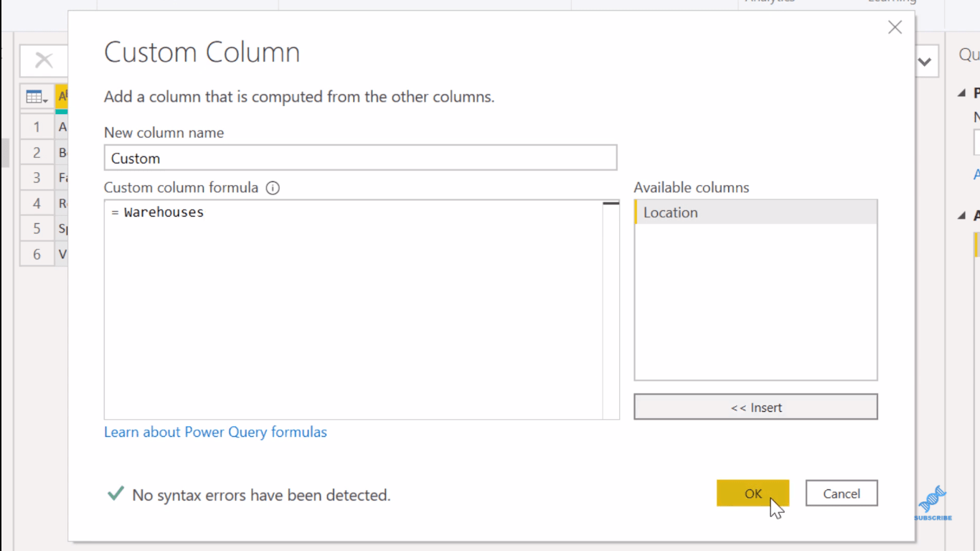The height and width of the screenshot is (551, 980).
Task: Select row 2 in the background grid
Action: [37, 152]
